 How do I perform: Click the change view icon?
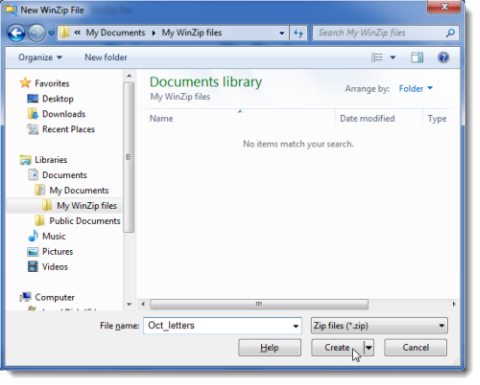(377, 57)
